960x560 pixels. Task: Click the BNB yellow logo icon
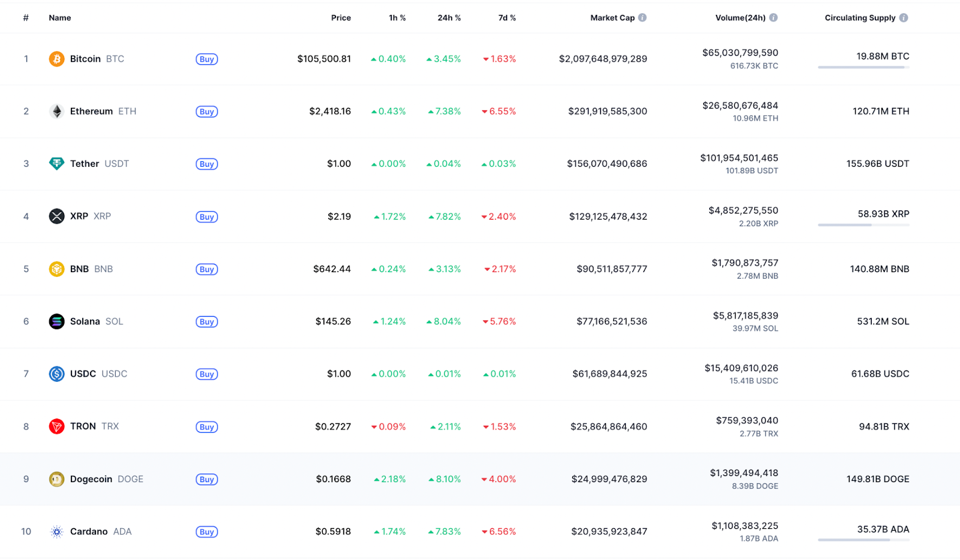point(56,269)
